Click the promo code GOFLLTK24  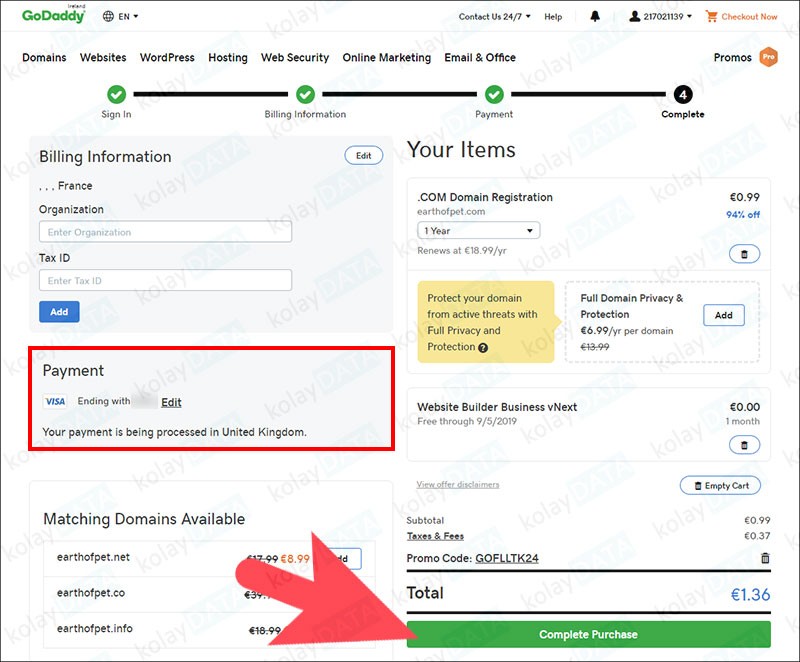(x=507, y=558)
